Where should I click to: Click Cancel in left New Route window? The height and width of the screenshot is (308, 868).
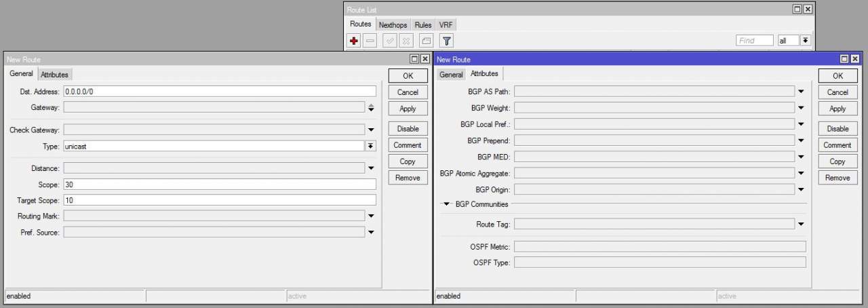coord(408,92)
